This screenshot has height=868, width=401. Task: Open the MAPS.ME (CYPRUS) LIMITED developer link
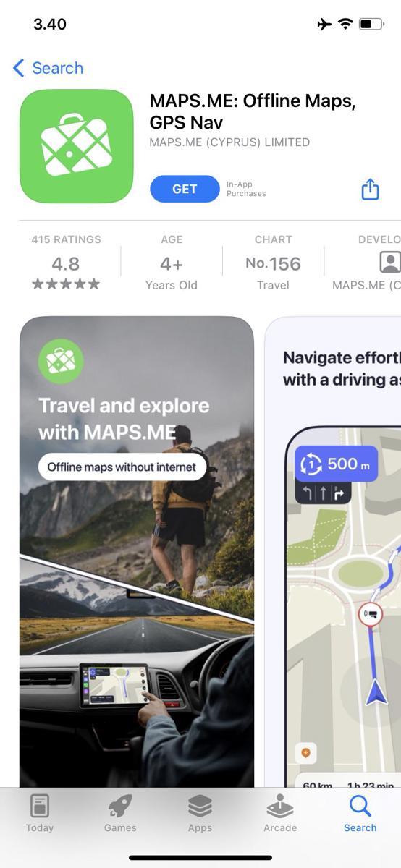(x=229, y=142)
